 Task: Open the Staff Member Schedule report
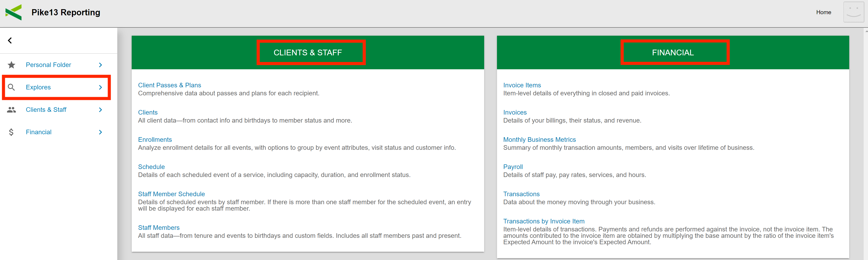click(x=171, y=194)
